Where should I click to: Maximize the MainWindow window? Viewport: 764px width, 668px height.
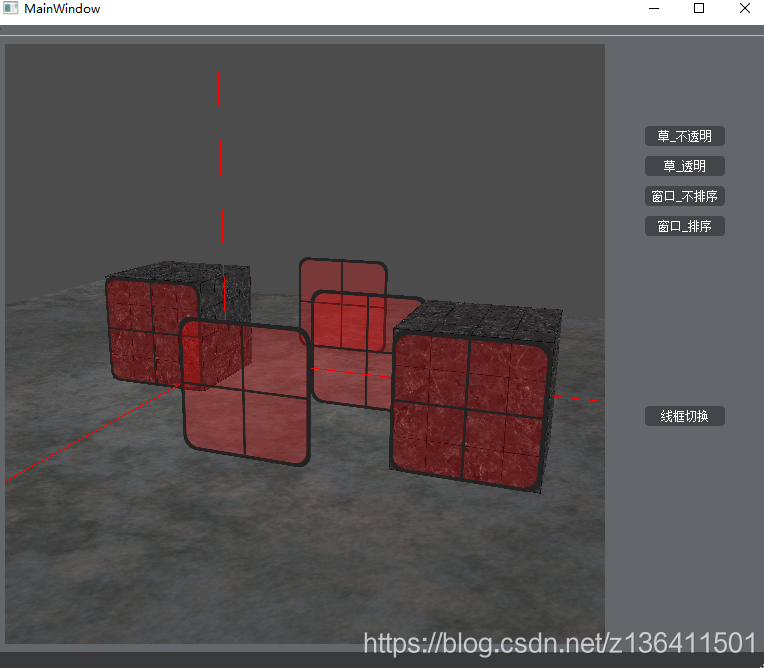pyautogui.click(x=699, y=8)
